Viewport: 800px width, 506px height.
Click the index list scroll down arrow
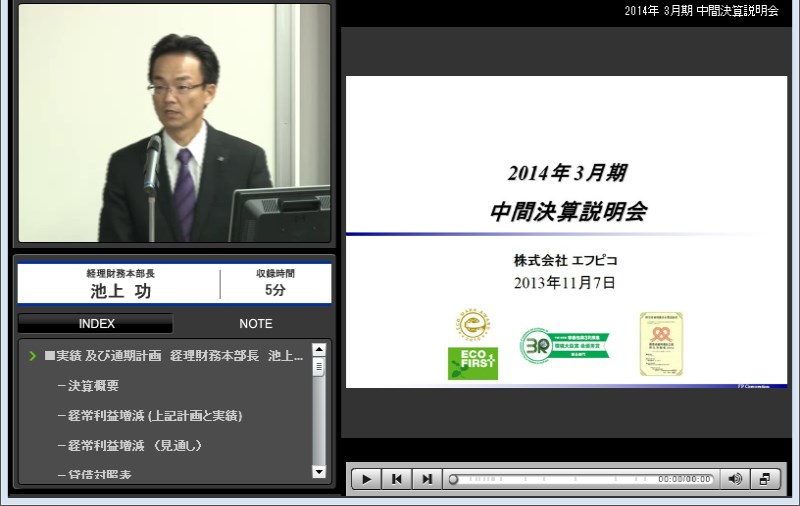click(319, 472)
